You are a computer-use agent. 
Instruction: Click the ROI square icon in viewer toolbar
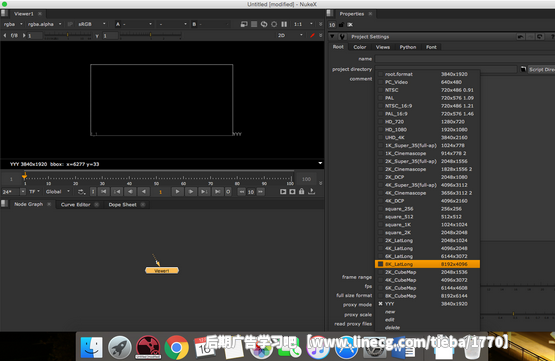coord(254,24)
